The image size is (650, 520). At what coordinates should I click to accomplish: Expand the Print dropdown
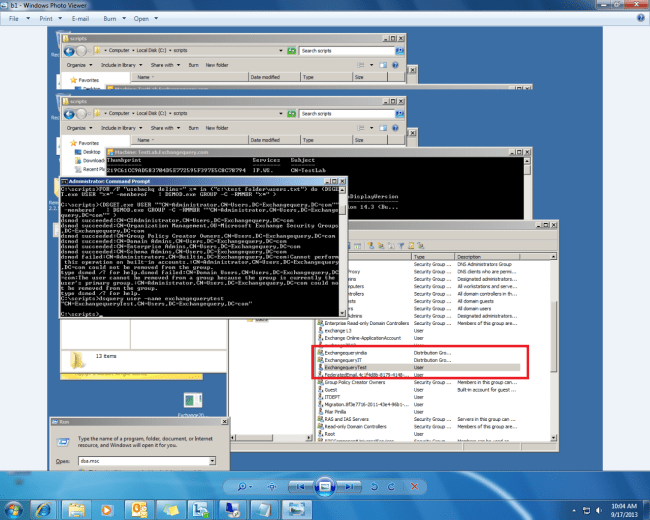click(50, 18)
